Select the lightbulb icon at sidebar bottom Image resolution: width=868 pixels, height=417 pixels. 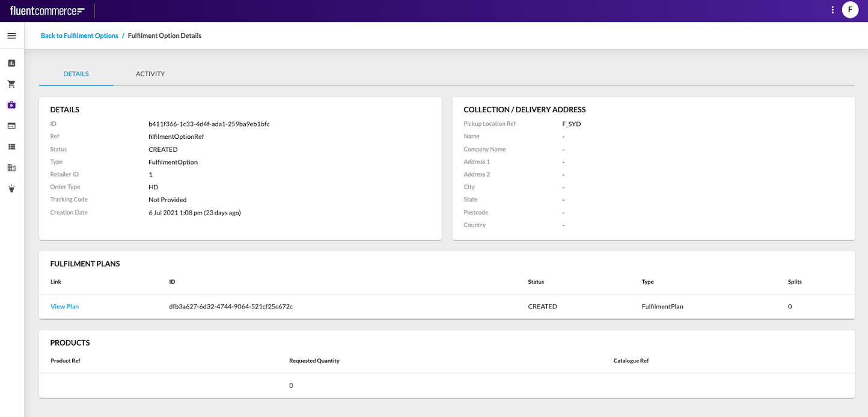11,189
